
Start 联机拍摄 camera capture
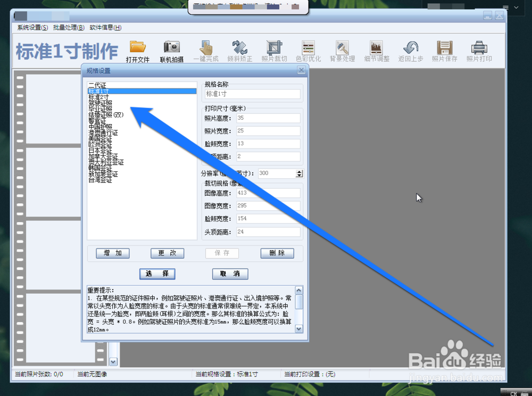[x=172, y=51]
